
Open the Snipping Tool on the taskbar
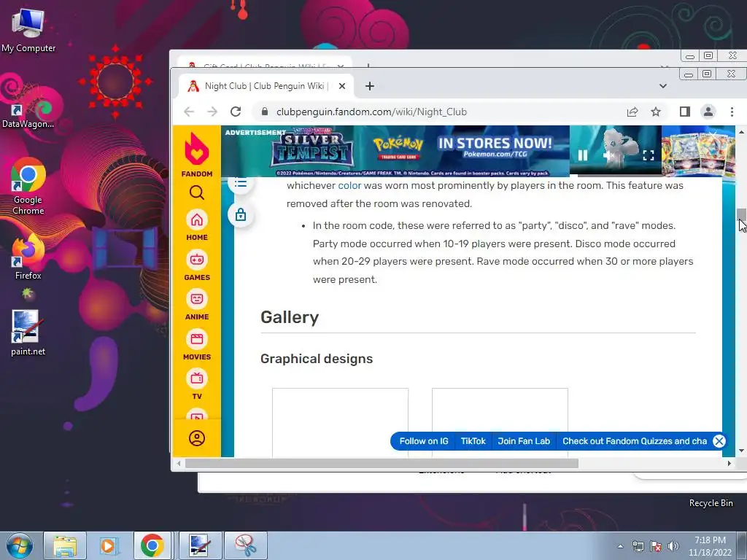pos(246,545)
